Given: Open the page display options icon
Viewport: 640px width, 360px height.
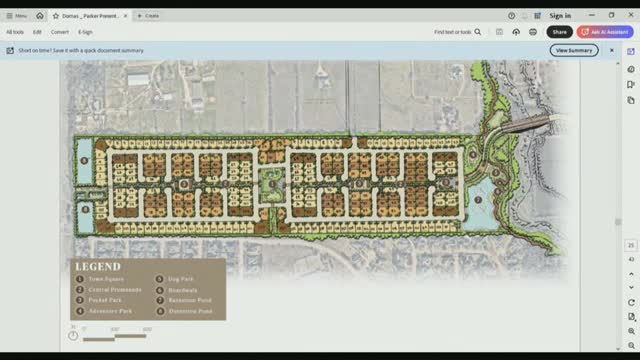Looking at the screenshot, I should click(x=631, y=317).
